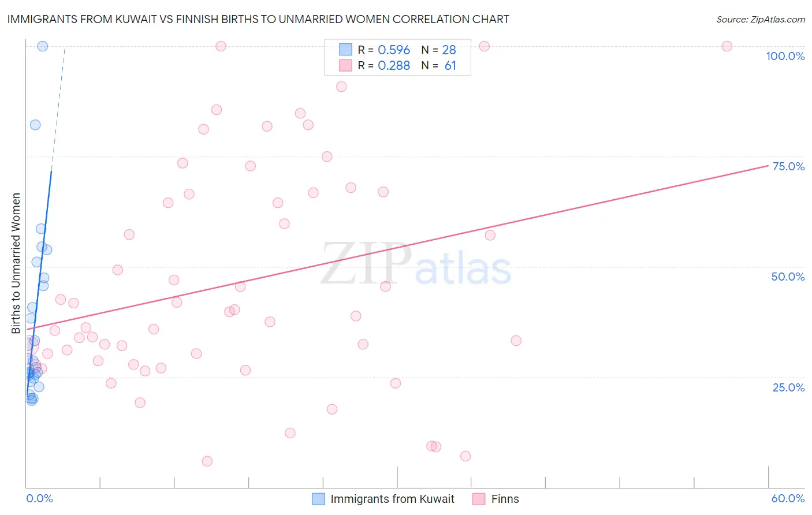Select the 75.0% y-axis label
The image size is (812, 515).
coord(788,166)
